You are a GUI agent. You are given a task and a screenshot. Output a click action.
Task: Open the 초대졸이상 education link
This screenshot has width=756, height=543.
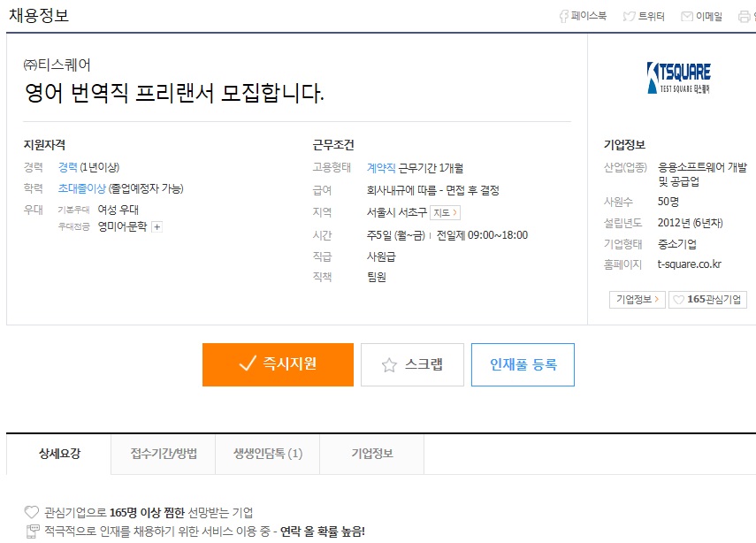click(81, 188)
